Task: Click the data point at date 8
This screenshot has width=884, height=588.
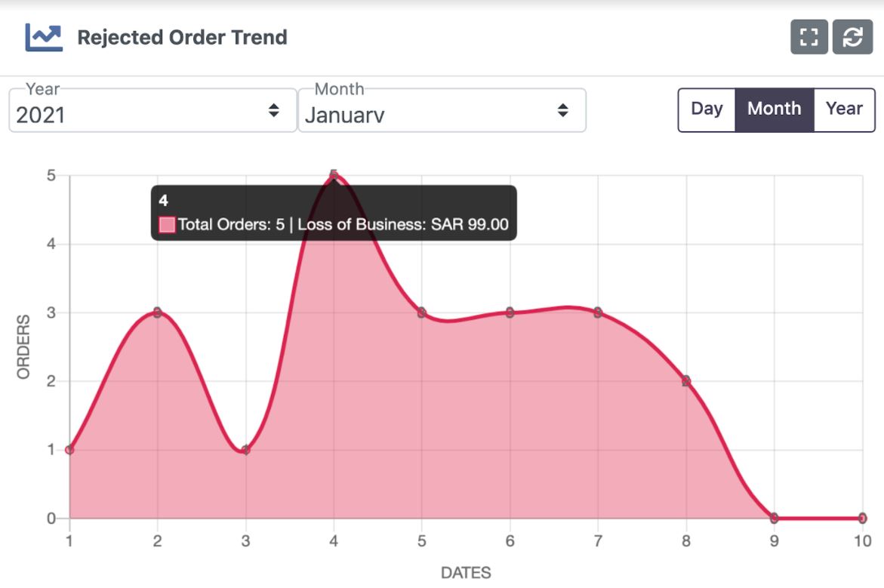Action: (686, 381)
